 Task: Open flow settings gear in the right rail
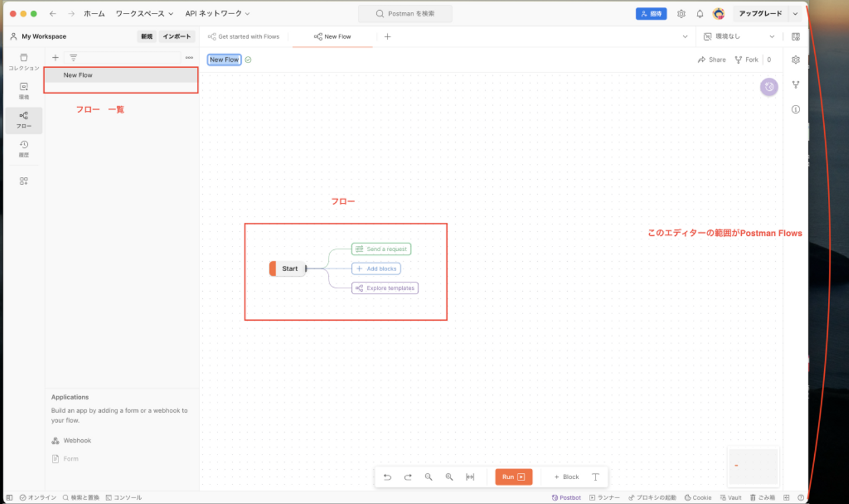click(796, 60)
